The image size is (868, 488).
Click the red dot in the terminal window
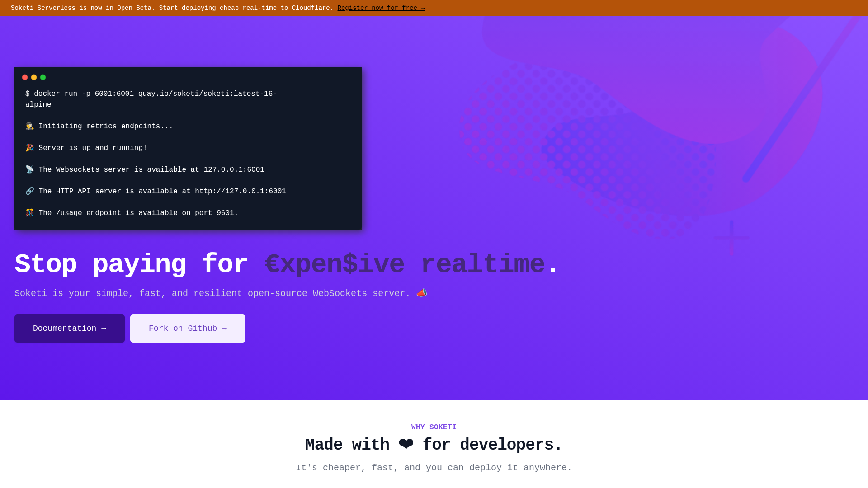25,77
